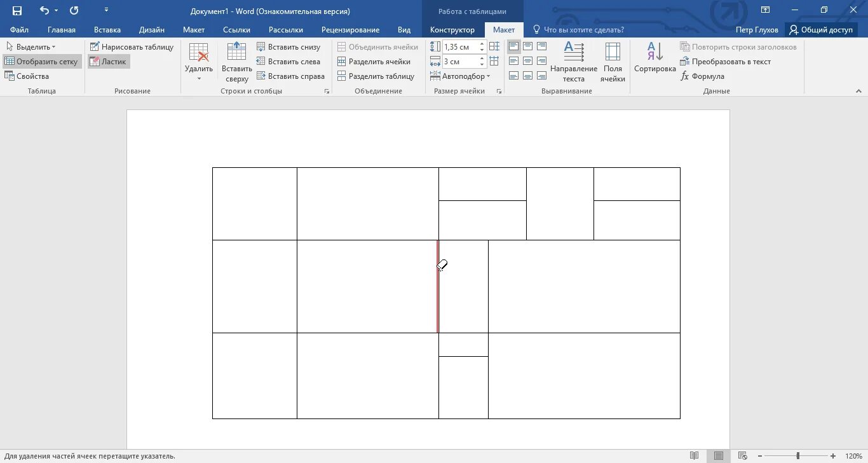Open the Рассылки ribbon tab
The image size is (868, 463).
pos(286,30)
